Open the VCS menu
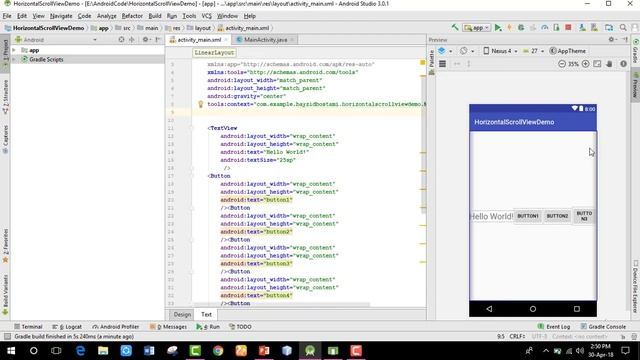 click(207, 16)
